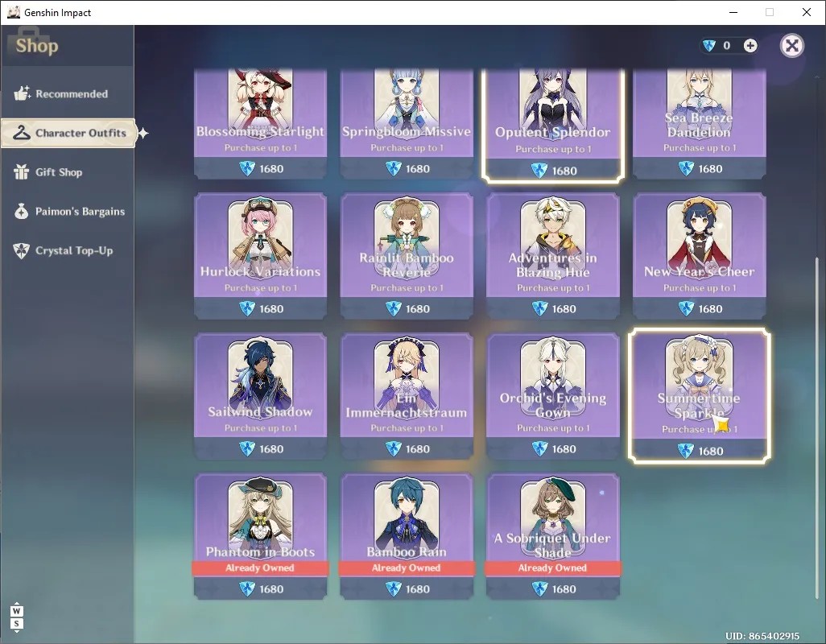The image size is (826, 644).
Task: Select the Sailwind Shadow outfit
Action: click(260, 396)
